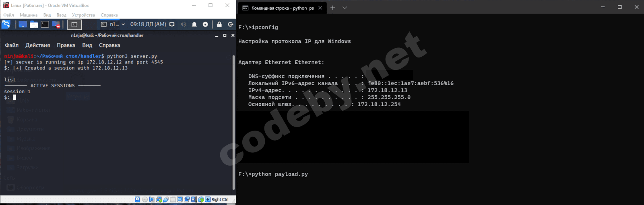Open the profiles dropdown arrow in Windows Terminal

[x=345, y=8]
